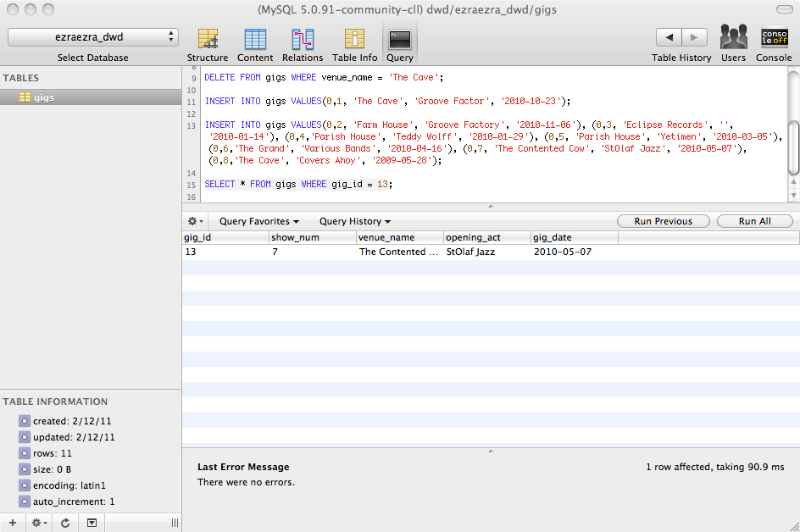The width and height of the screenshot is (800, 532).
Task: Open the table actions gear menu
Action: 39,523
